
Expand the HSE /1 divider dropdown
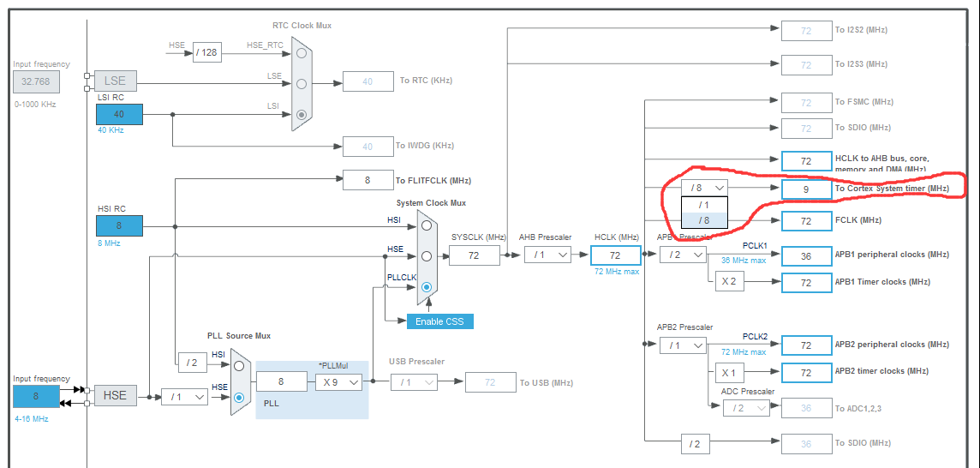pyautogui.click(x=184, y=397)
